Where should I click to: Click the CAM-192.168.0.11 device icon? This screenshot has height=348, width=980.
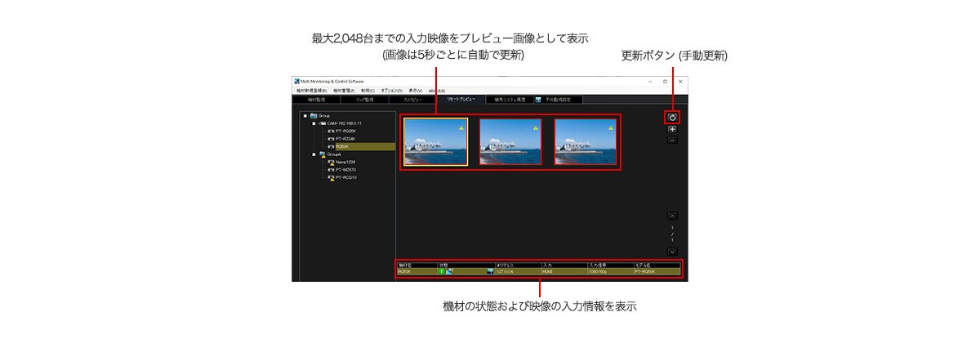point(323,123)
